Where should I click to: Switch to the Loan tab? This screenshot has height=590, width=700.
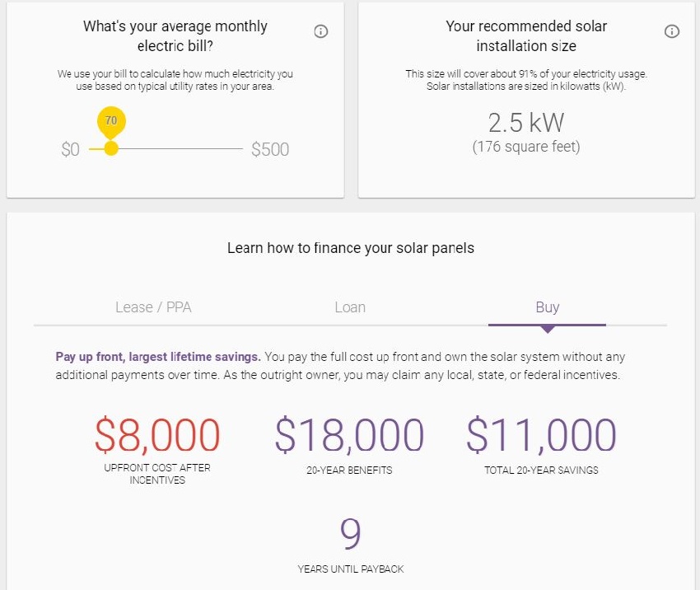tap(350, 307)
